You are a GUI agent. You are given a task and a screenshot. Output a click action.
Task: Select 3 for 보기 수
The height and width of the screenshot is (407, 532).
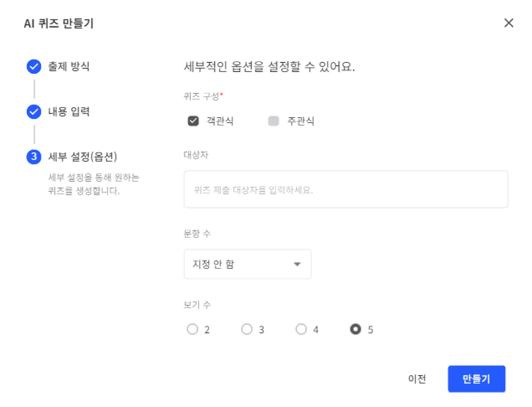(247, 330)
